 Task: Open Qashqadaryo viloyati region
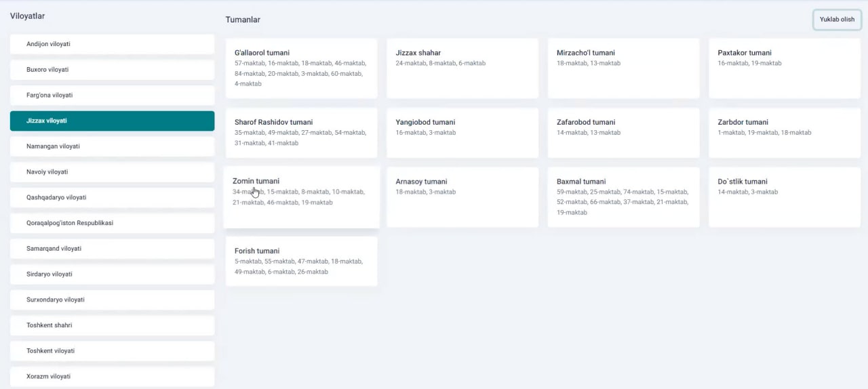click(x=112, y=197)
